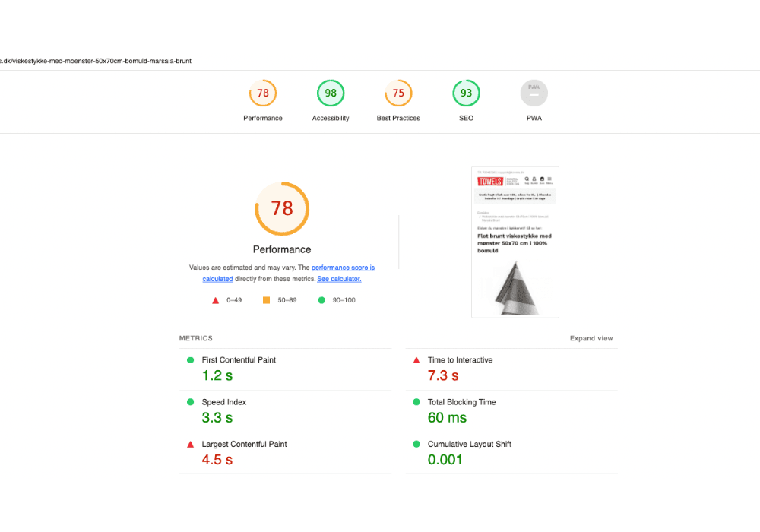Click the orange 50–89 legend square
Image resolution: width=760 pixels, height=532 pixels.
point(268,299)
